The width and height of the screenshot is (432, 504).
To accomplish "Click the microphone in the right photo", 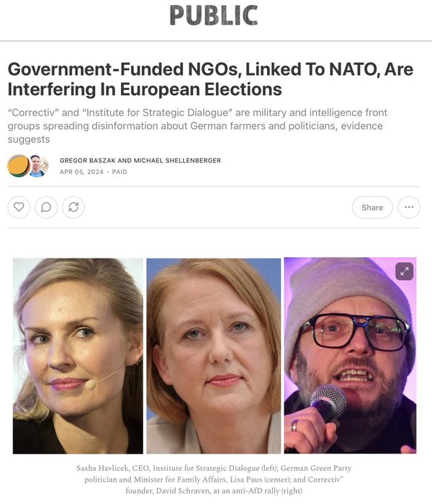I will (328, 402).
